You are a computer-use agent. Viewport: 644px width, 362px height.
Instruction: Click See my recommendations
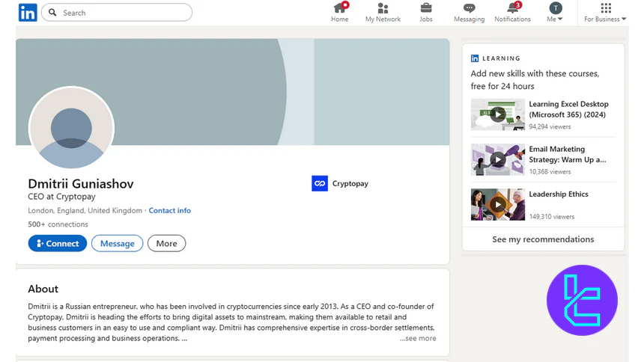click(543, 239)
